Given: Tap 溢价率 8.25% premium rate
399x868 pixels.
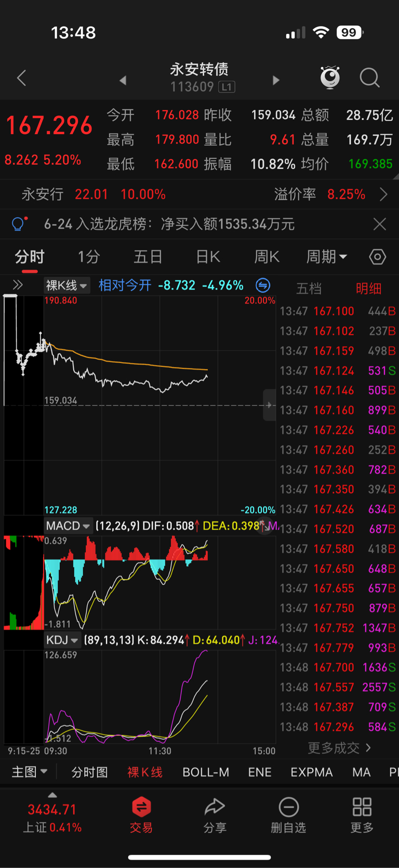Looking at the screenshot, I should pos(320,194).
